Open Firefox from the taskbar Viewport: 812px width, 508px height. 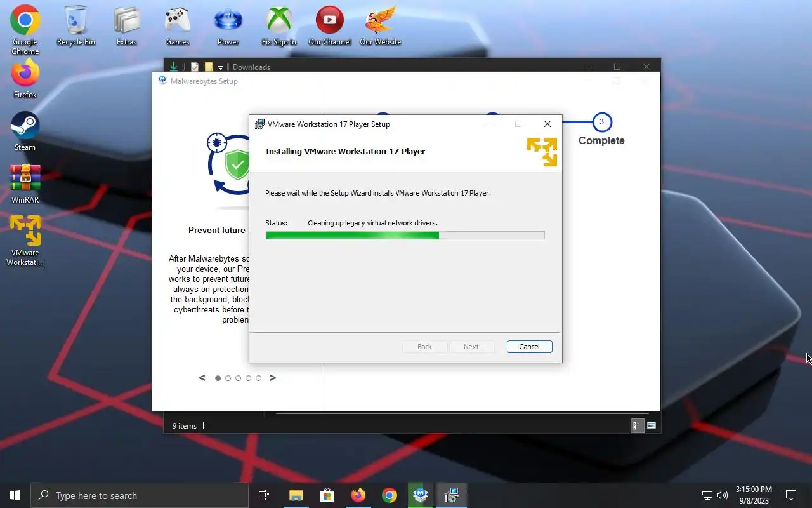pos(358,495)
